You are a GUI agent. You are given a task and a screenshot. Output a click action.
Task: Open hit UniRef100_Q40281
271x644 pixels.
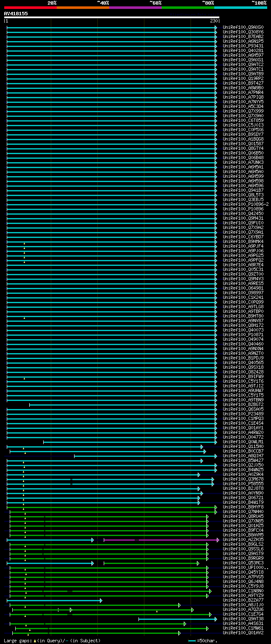click(x=243, y=51)
